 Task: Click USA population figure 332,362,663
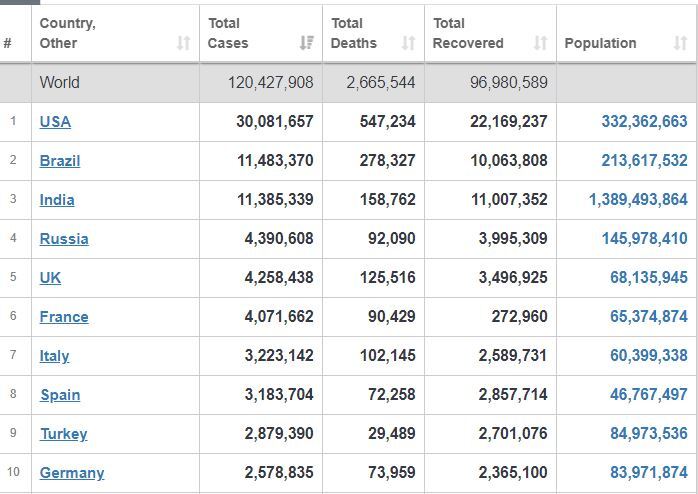[x=644, y=121]
